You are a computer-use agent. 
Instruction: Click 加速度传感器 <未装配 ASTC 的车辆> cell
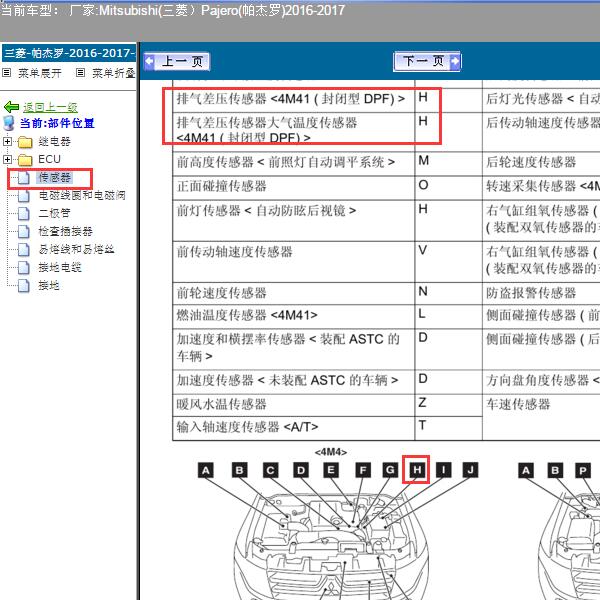pyautogui.click(x=294, y=381)
